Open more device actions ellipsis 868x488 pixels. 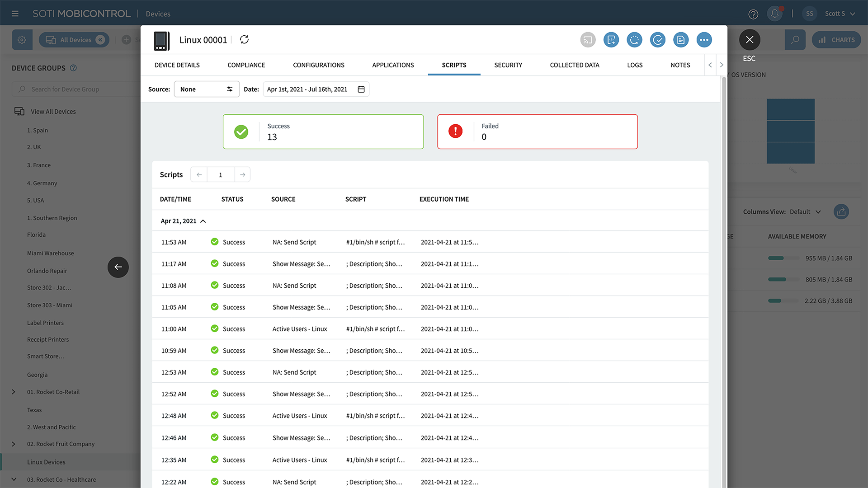pos(704,40)
